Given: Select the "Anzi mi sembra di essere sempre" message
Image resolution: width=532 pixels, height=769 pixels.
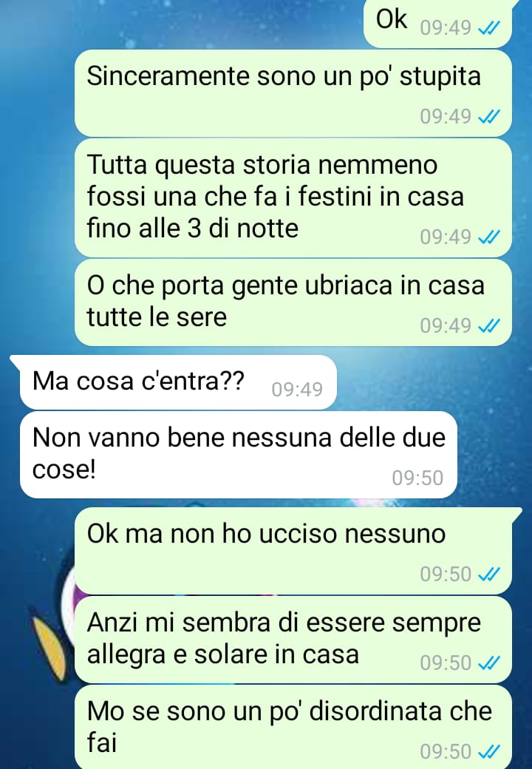Looking at the screenshot, I should (x=293, y=640).
